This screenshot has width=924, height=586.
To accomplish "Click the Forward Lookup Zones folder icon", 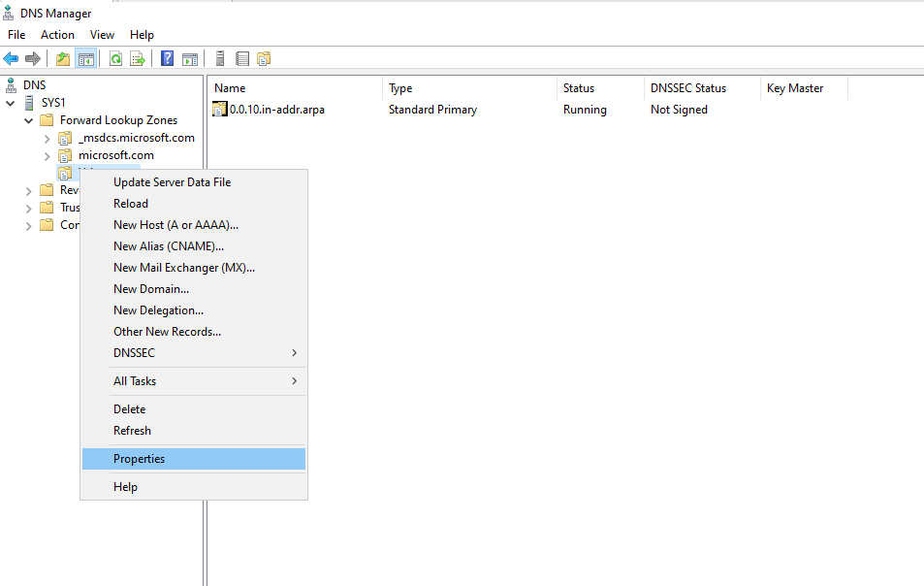I will pyautogui.click(x=47, y=120).
